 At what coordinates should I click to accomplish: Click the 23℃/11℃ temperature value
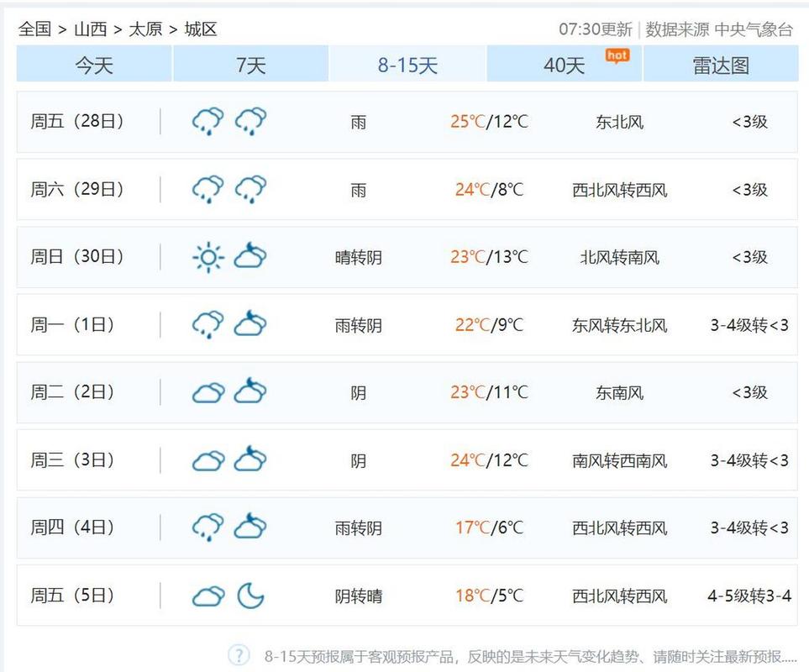click(489, 392)
